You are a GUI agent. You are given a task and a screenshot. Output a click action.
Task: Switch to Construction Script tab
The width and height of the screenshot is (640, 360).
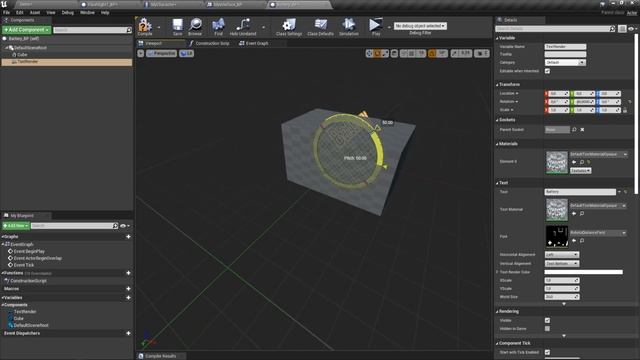[209, 43]
